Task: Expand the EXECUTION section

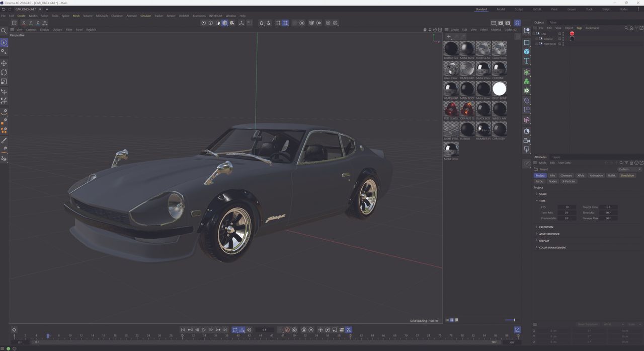Action: [x=545, y=227]
